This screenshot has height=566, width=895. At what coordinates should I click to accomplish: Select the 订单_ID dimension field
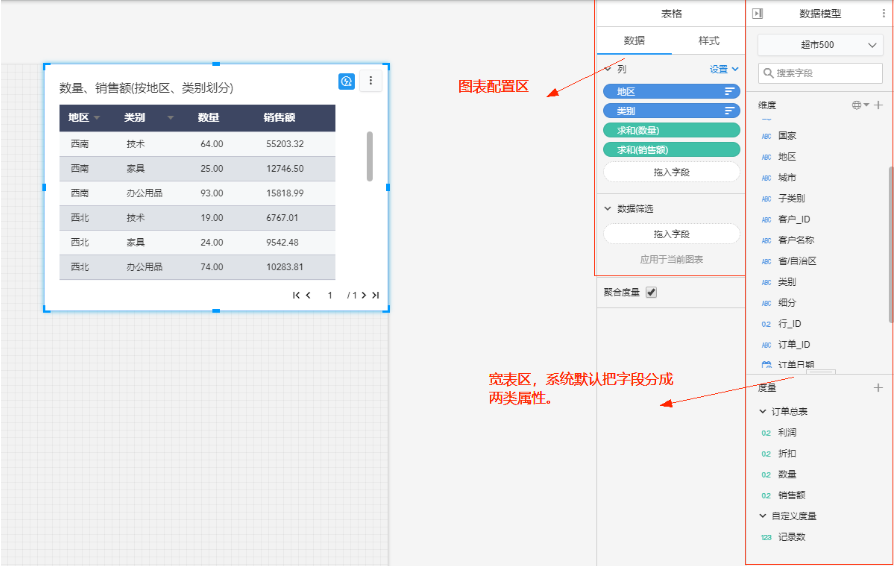point(794,345)
